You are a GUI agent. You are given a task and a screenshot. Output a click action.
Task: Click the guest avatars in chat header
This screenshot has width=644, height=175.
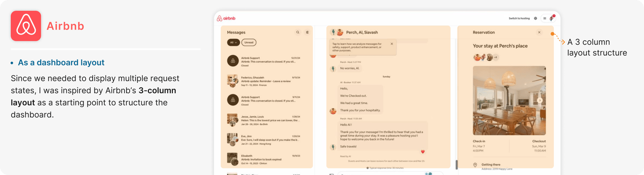(x=336, y=32)
